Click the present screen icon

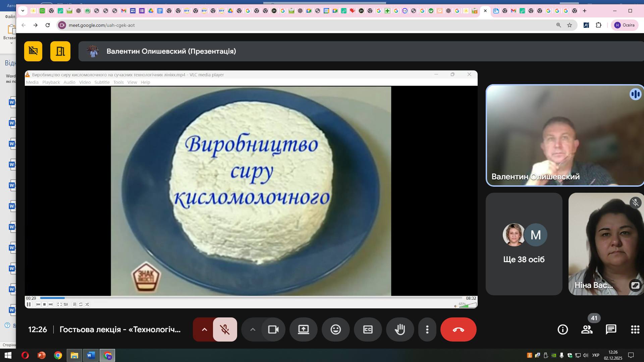pos(303,329)
